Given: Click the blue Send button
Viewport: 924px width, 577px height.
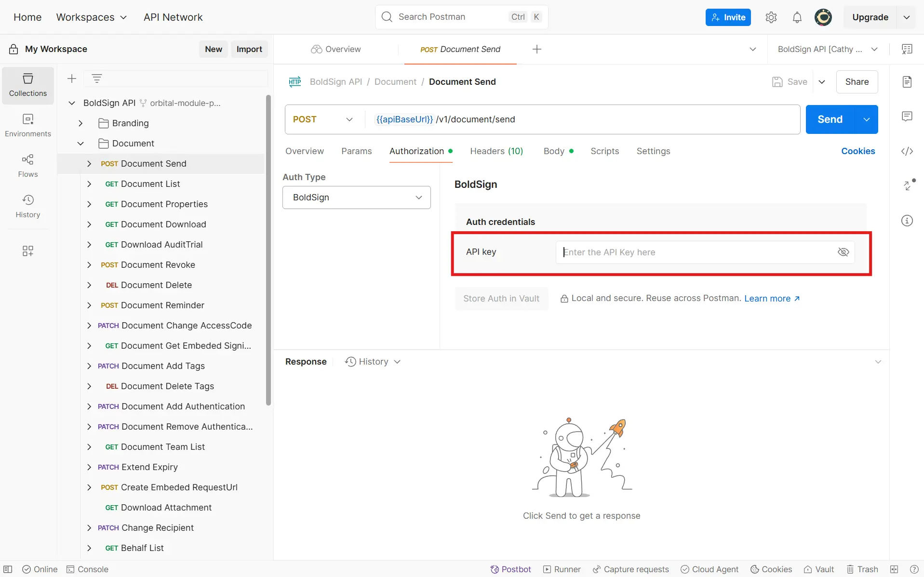Looking at the screenshot, I should coord(830,119).
